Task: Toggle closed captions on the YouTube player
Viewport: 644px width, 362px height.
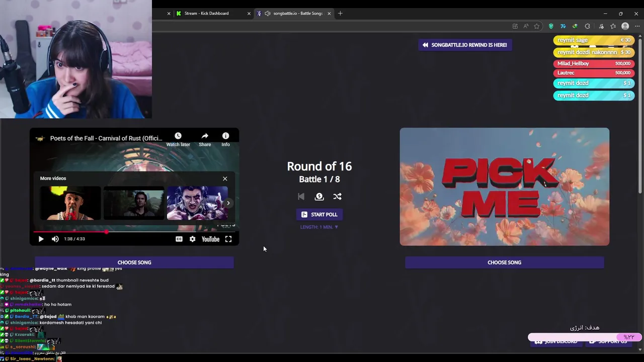Action: [x=179, y=239]
